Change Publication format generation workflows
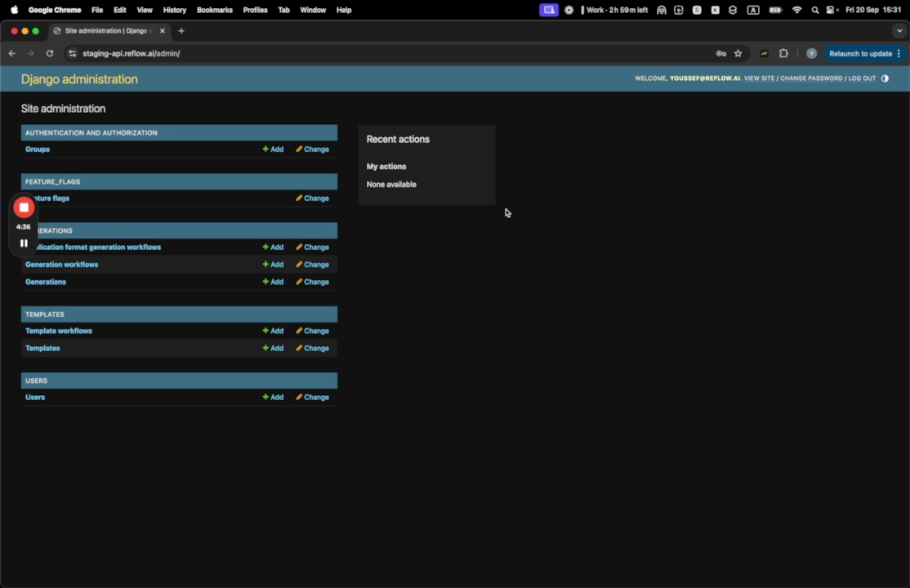Viewport: 910px width, 588px height. pyautogui.click(x=312, y=247)
